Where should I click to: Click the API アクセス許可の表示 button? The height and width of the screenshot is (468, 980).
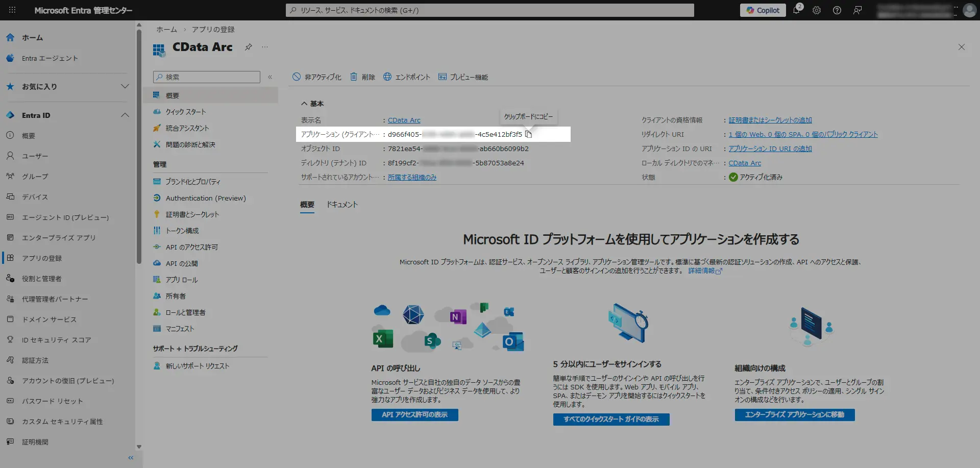click(x=415, y=415)
